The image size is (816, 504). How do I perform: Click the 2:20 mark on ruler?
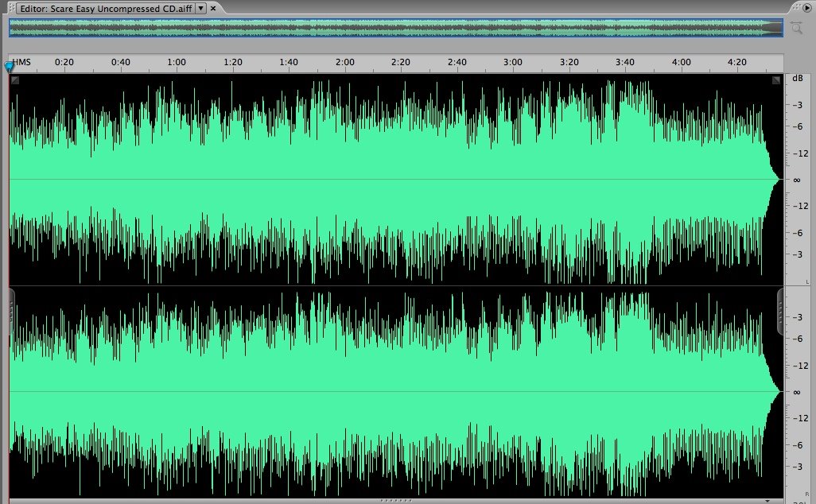[x=401, y=62]
